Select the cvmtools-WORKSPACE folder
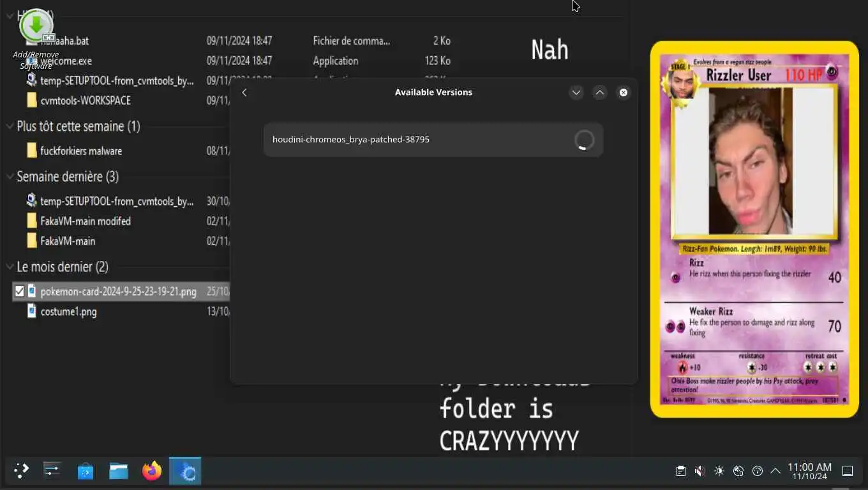868x490 pixels. pyautogui.click(x=86, y=100)
